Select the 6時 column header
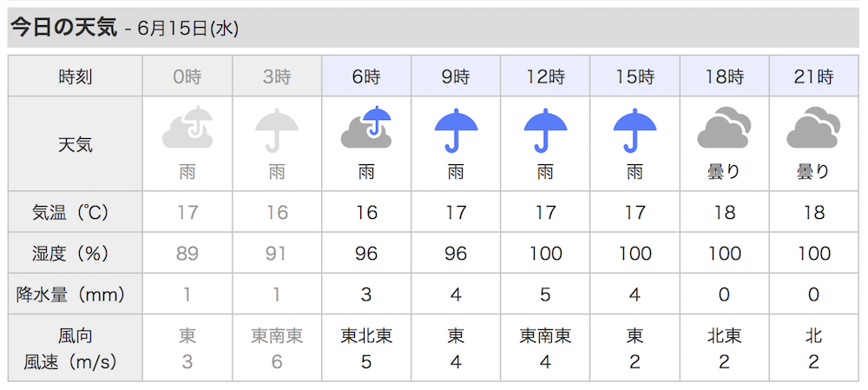Image resolution: width=868 pixels, height=390 pixels. pyautogui.click(x=366, y=76)
